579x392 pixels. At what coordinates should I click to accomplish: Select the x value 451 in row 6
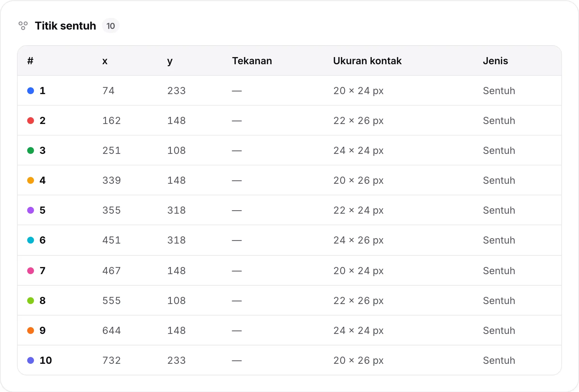tap(111, 240)
